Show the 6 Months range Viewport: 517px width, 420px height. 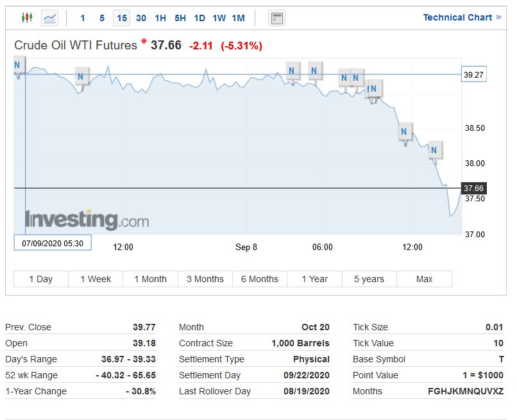click(260, 279)
